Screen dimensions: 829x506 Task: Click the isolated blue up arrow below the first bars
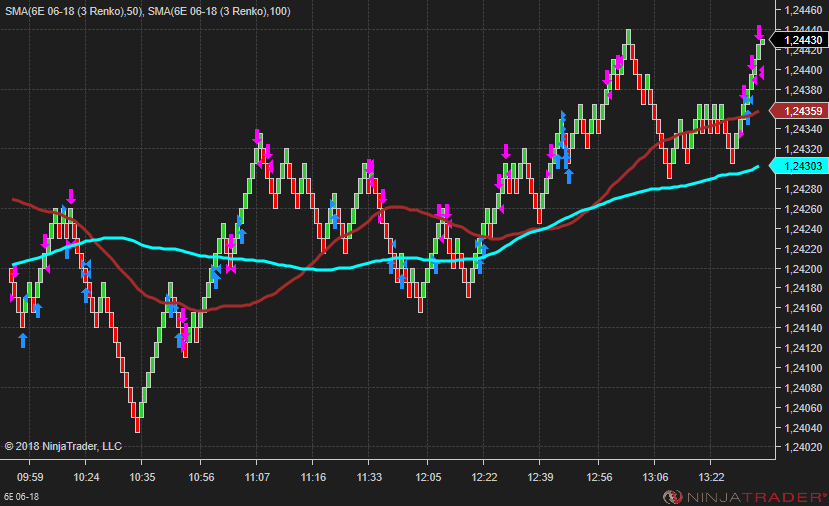coord(23,340)
